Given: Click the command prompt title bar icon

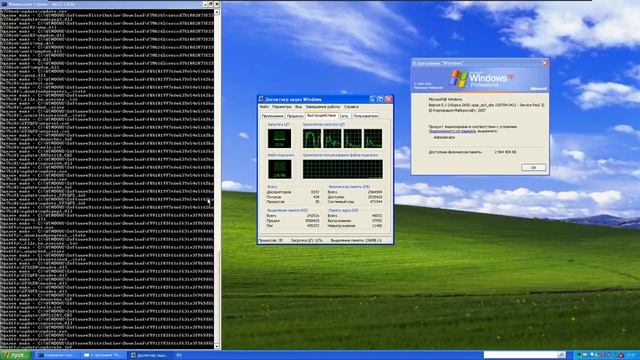Looking at the screenshot, I should coord(4,4).
